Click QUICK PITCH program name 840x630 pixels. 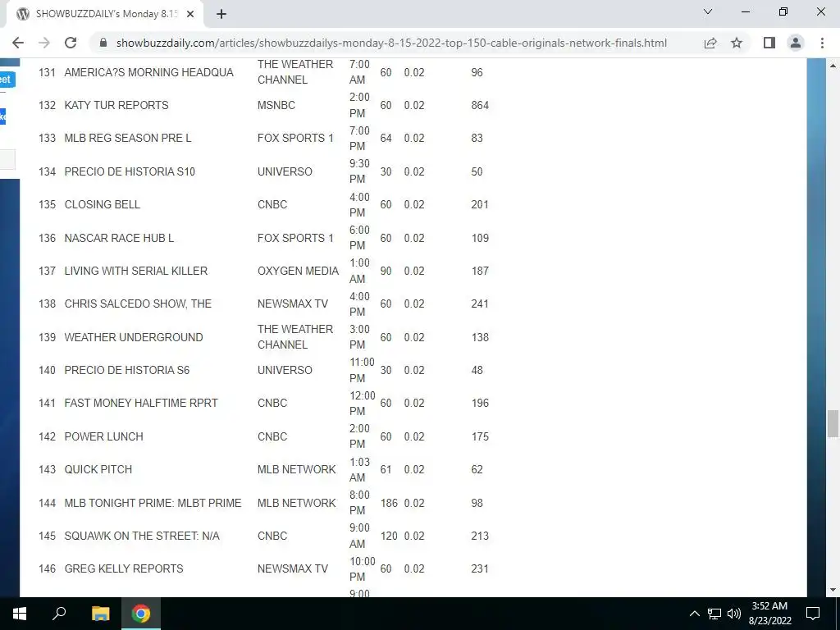click(x=98, y=469)
